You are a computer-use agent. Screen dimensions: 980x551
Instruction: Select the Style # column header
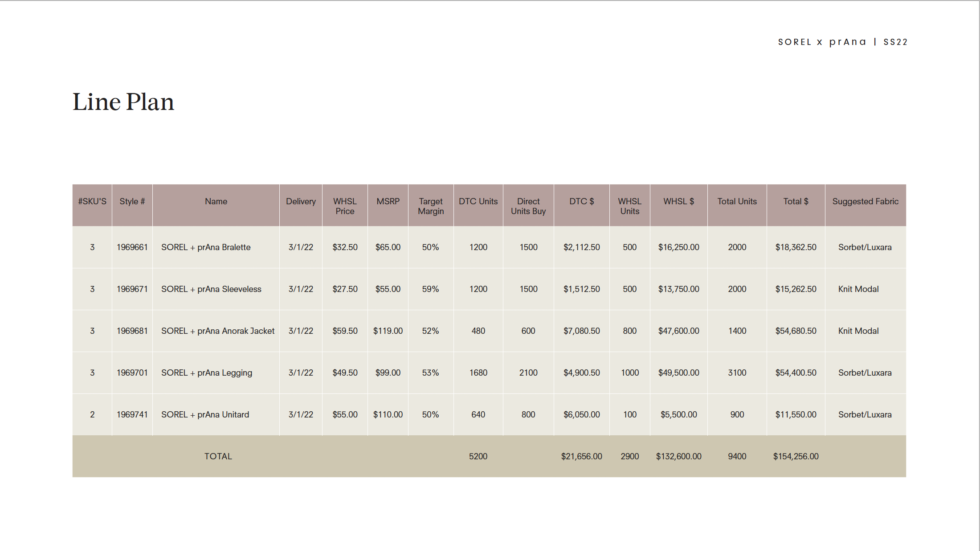tap(132, 202)
